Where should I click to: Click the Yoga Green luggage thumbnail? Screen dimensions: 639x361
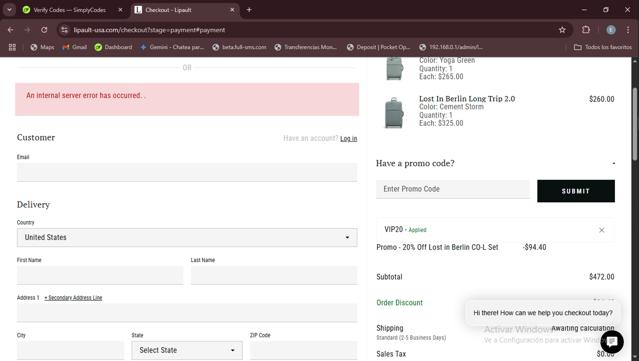(394, 68)
